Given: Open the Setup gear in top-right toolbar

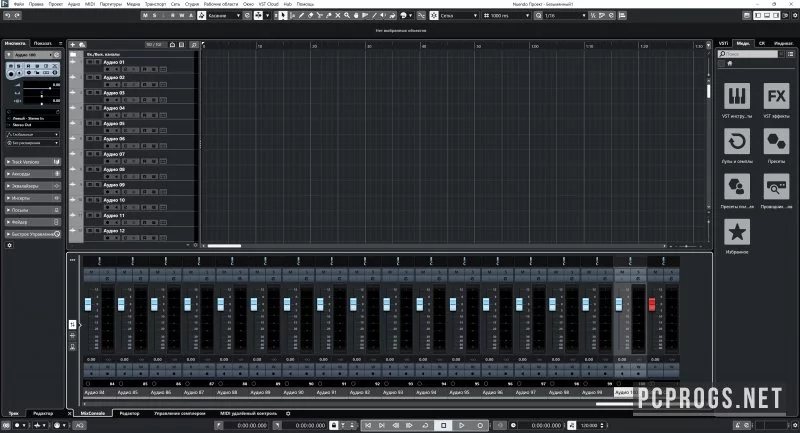Looking at the screenshot, I should (794, 16).
